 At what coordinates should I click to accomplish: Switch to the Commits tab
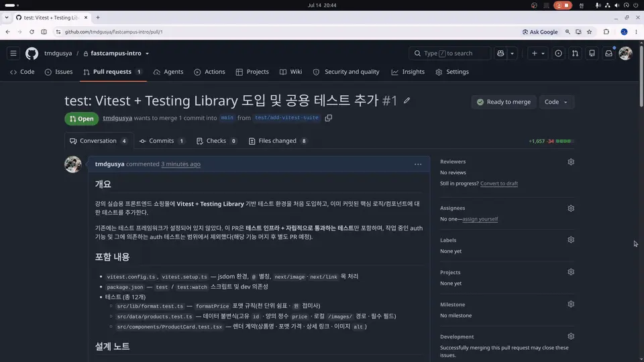[162, 141]
